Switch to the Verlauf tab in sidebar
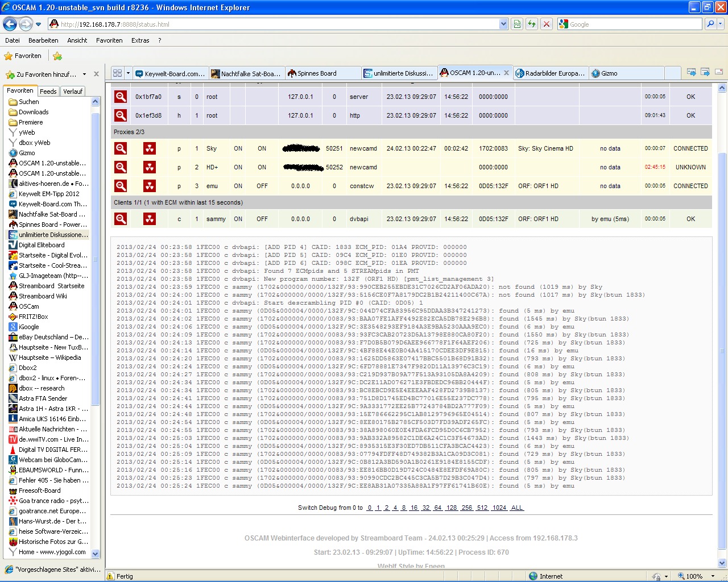728x582 pixels. (x=73, y=91)
